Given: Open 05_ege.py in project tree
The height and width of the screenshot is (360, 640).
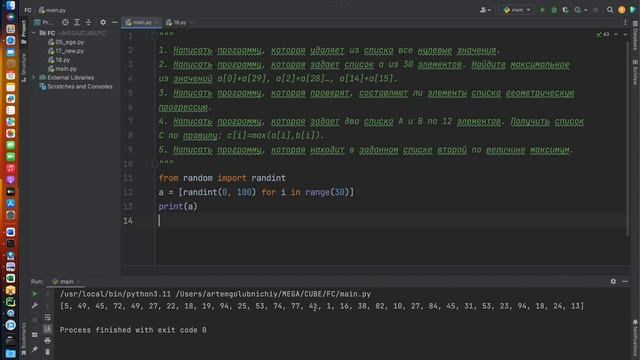Looking at the screenshot, I should [66, 42].
